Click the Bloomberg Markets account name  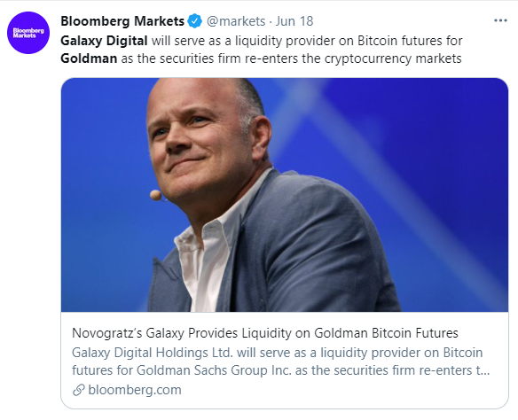tap(122, 21)
